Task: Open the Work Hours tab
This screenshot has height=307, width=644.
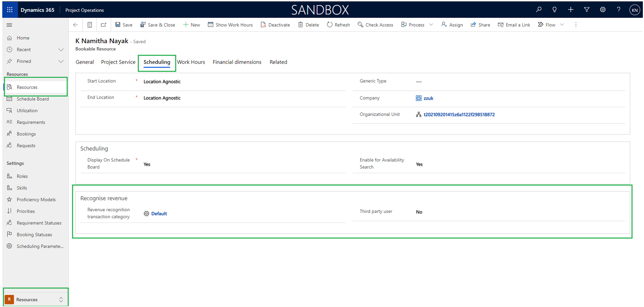Action: click(x=191, y=62)
